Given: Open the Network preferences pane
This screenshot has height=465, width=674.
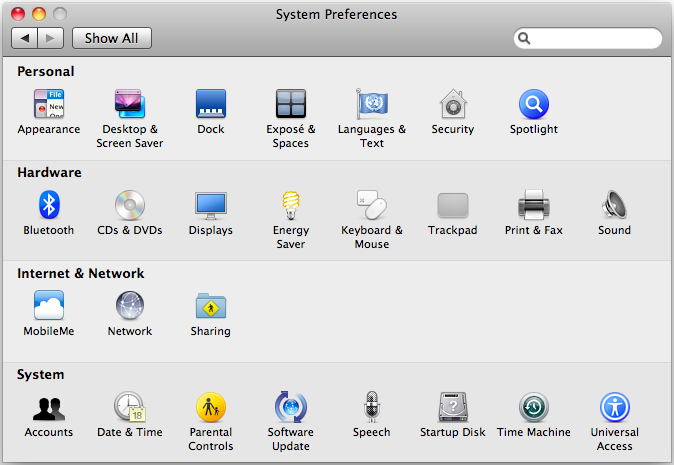Looking at the screenshot, I should click(x=130, y=307).
